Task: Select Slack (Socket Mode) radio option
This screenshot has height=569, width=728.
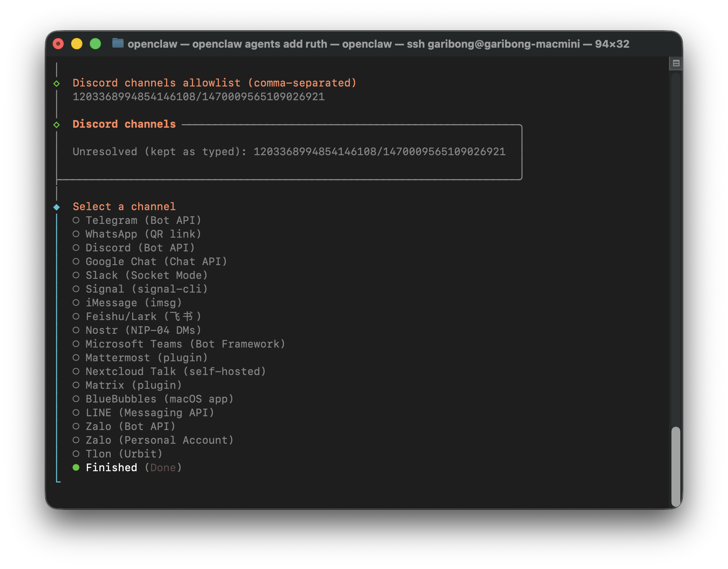Action: [x=140, y=275]
